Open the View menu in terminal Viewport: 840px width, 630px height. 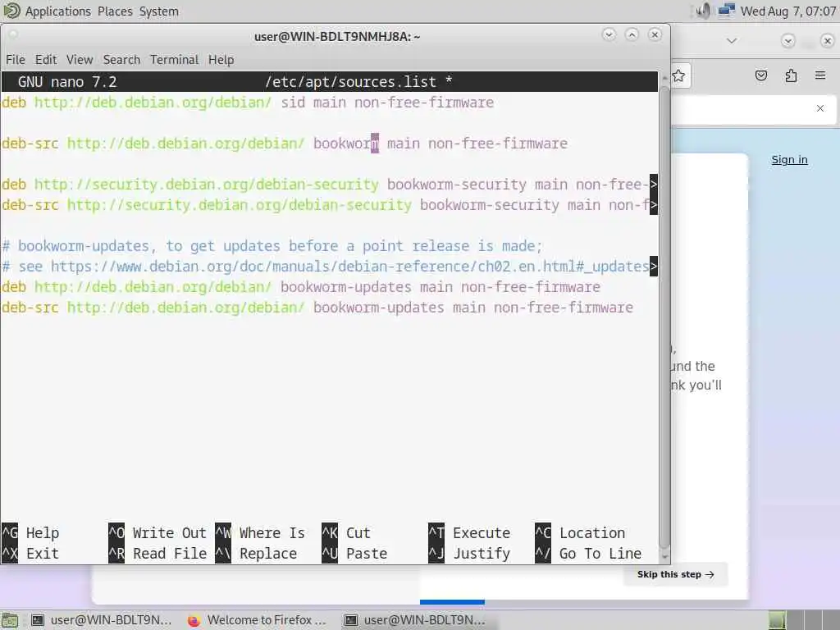coord(80,59)
